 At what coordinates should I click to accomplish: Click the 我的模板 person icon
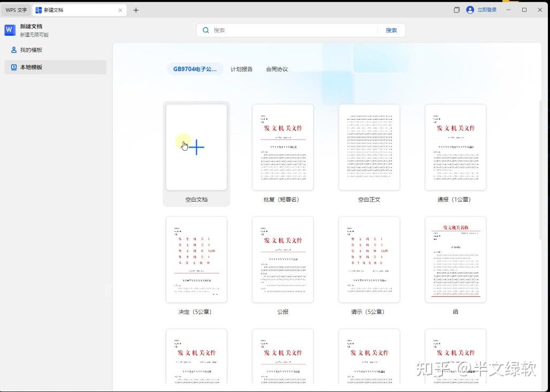pos(14,50)
